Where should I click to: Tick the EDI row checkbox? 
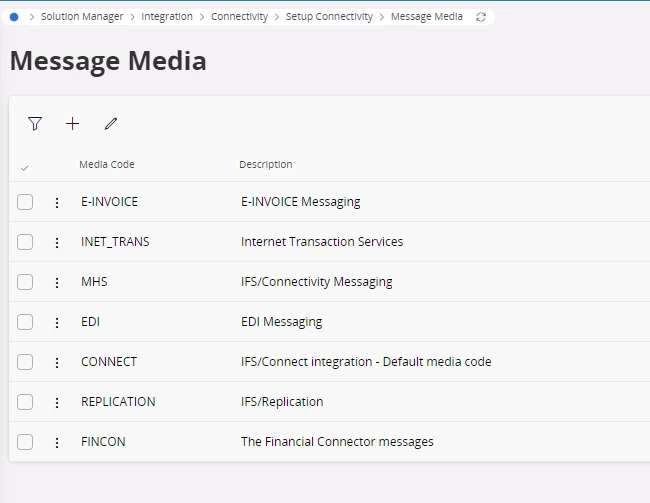tap(25, 322)
